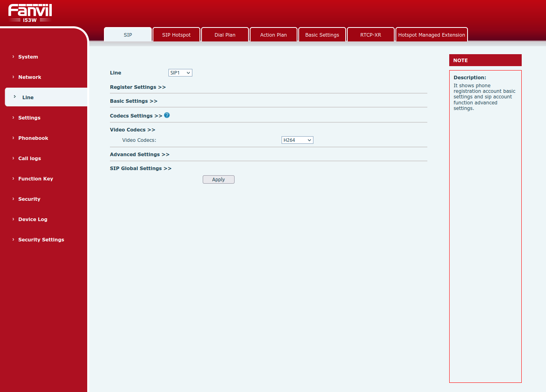Expand Advanced Settings section

140,155
